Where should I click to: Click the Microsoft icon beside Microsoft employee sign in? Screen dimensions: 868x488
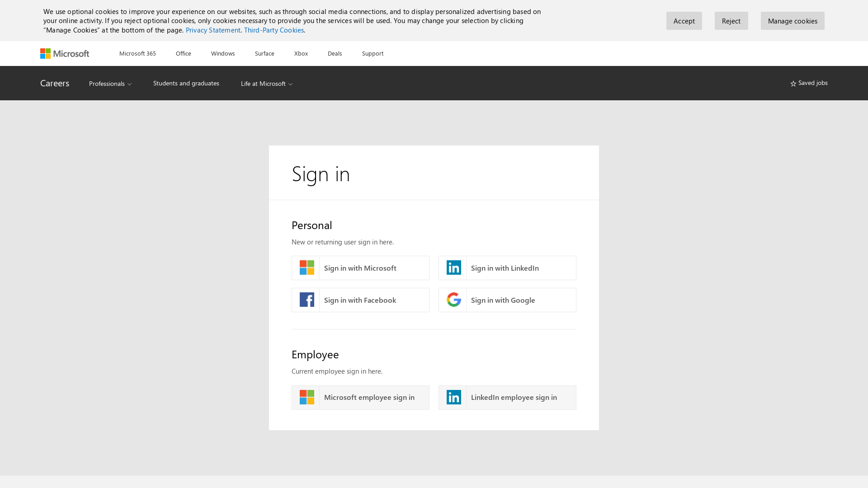click(307, 397)
